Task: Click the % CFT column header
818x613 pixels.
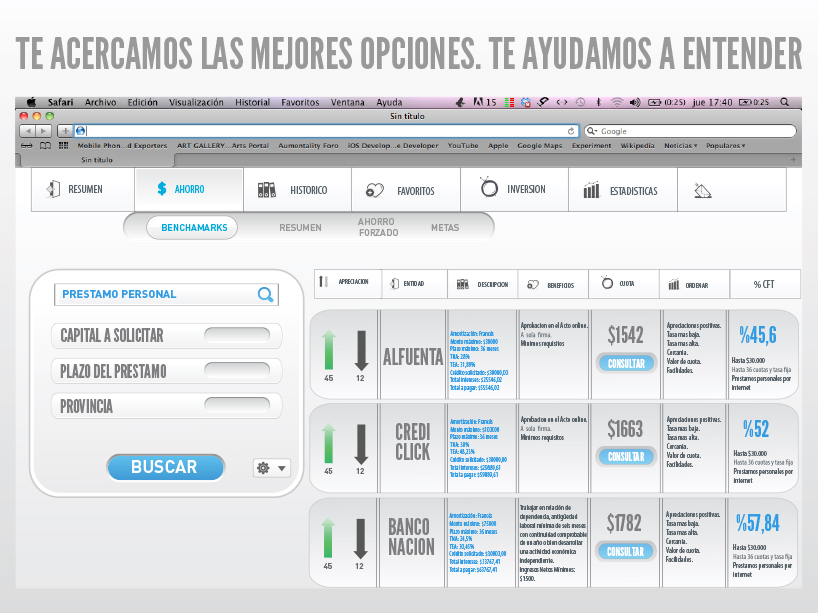Action: (765, 284)
